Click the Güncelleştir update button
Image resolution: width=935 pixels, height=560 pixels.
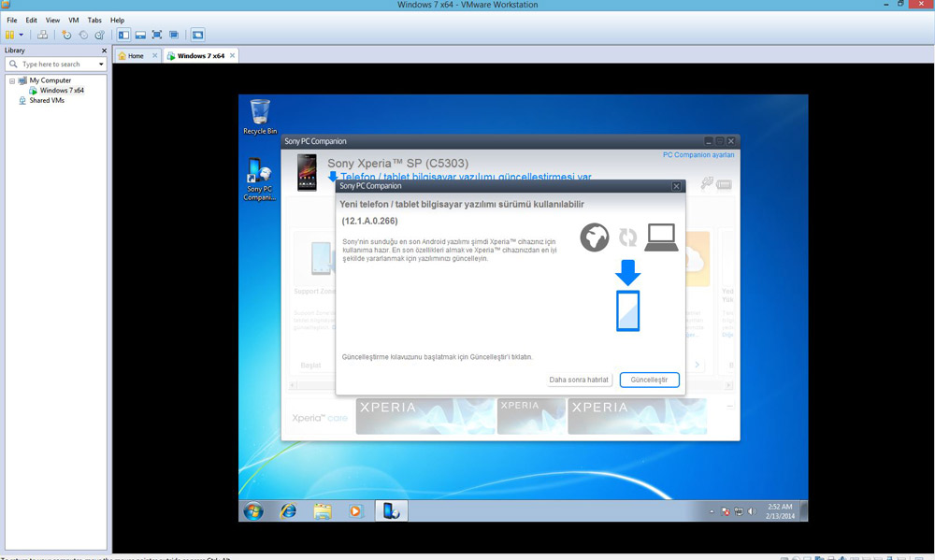coord(649,380)
